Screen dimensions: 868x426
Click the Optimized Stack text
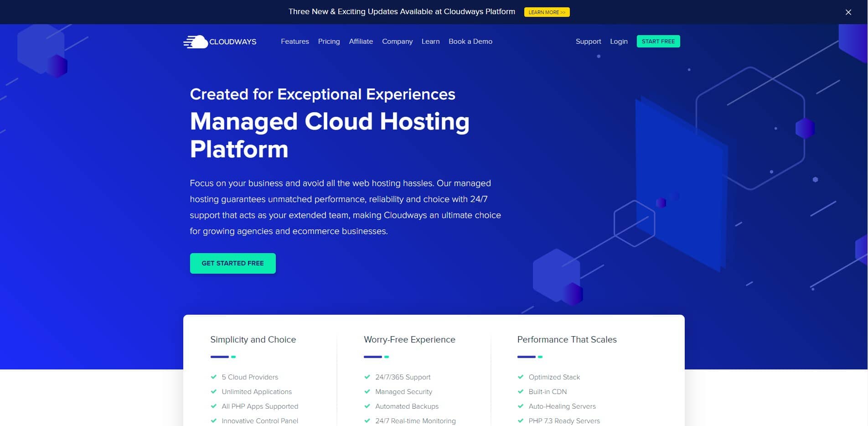tap(554, 377)
